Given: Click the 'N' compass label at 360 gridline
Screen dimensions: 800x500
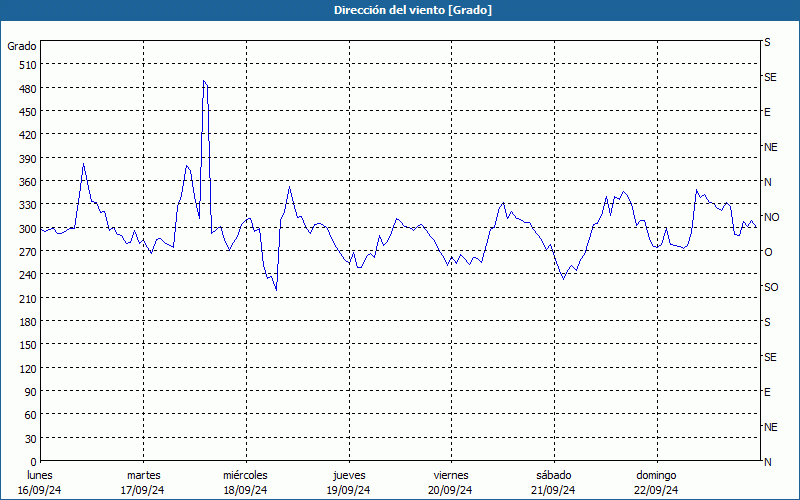Looking at the screenshot, I should (768, 182).
